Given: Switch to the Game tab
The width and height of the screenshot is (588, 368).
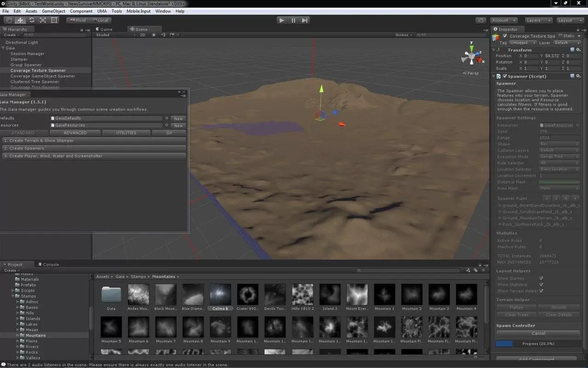Looking at the screenshot, I should point(105,29).
